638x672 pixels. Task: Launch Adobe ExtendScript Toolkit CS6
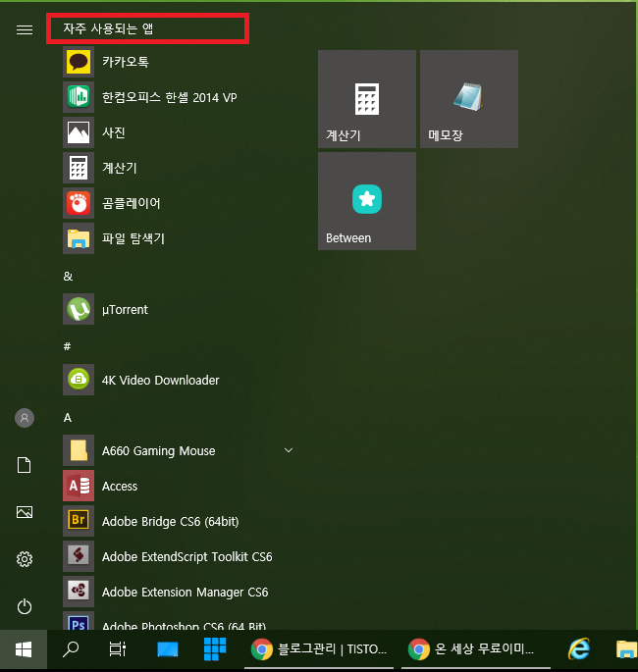pos(178,556)
